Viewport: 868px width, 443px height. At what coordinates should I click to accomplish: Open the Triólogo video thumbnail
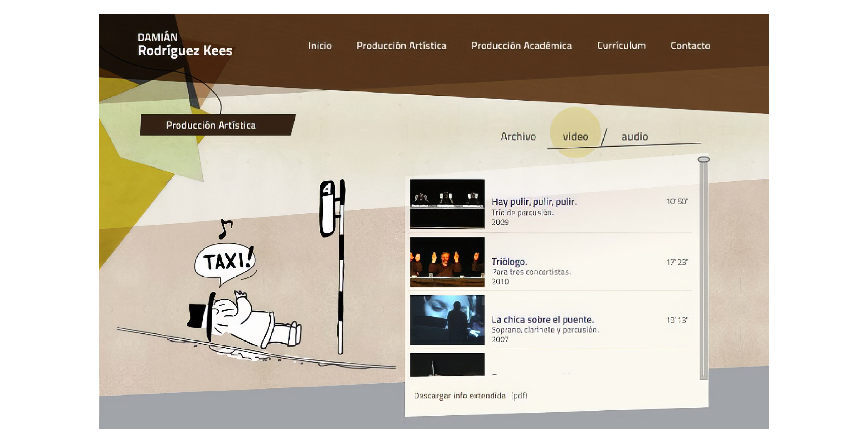pyautogui.click(x=447, y=262)
